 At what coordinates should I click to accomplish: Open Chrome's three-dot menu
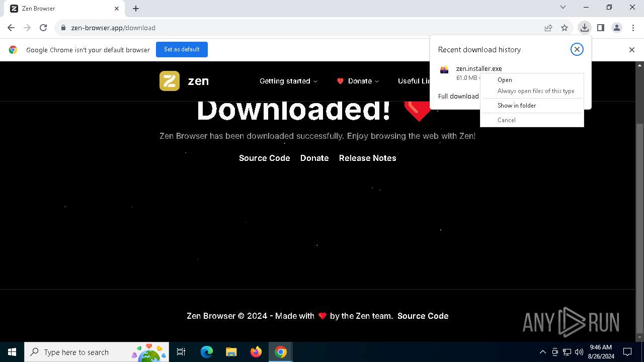tap(633, 28)
